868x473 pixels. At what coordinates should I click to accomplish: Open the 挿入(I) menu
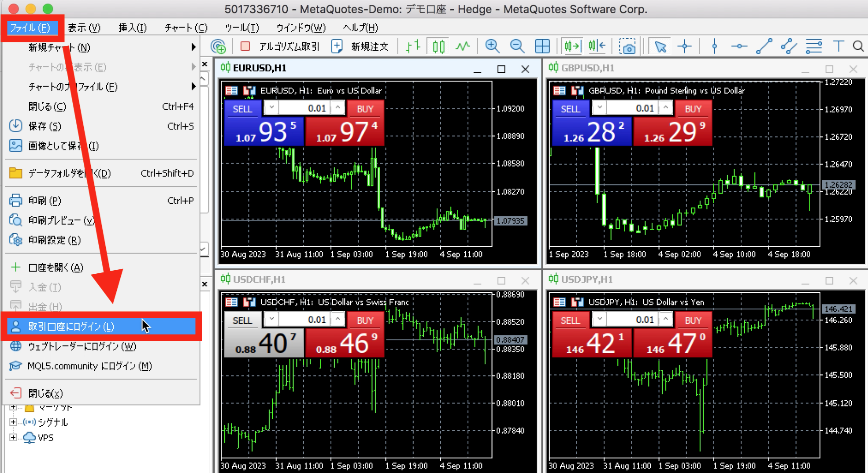tap(132, 28)
